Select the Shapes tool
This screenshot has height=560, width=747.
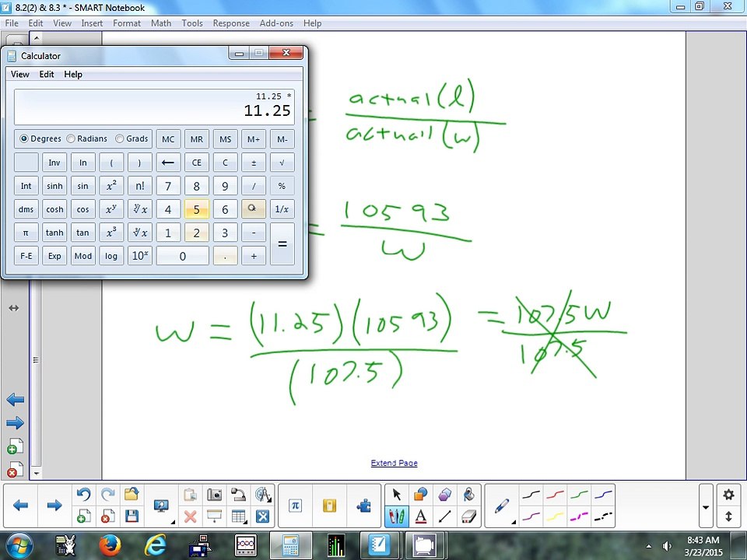click(x=421, y=495)
